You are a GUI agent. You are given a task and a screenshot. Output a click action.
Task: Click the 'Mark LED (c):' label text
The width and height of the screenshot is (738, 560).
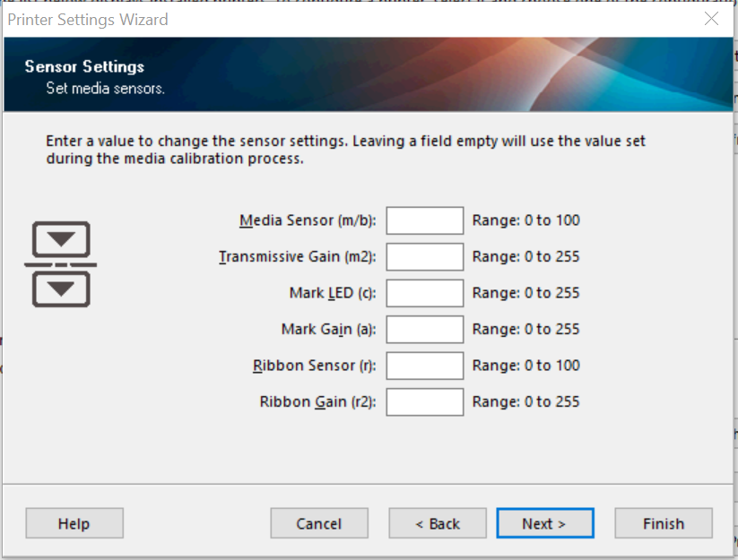(332, 293)
